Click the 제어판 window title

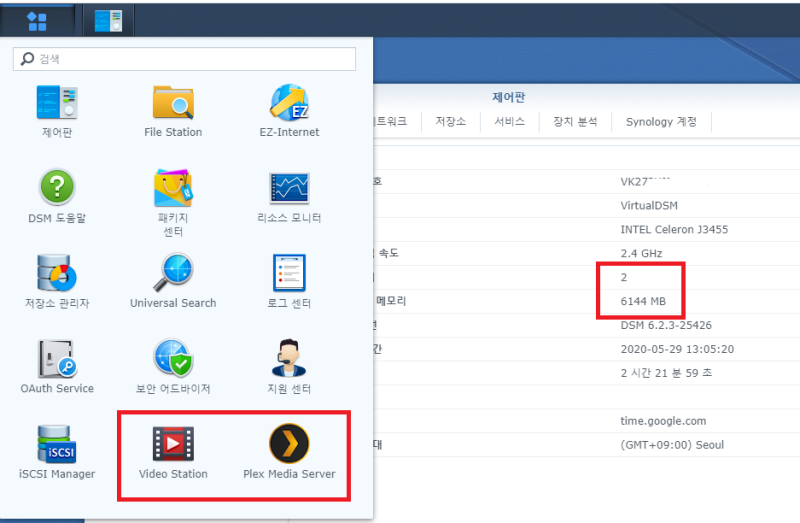(508, 97)
